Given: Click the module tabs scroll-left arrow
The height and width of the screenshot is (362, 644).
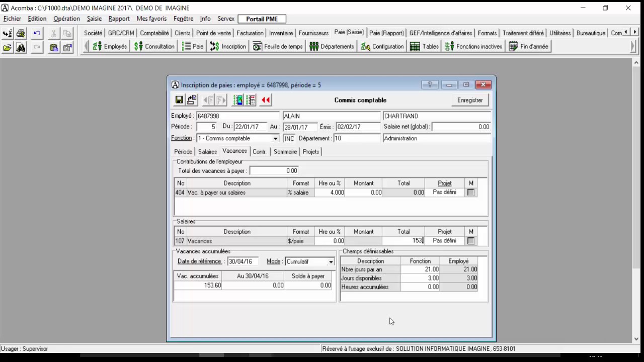Looking at the screenshot, I should tap(626, 32).
